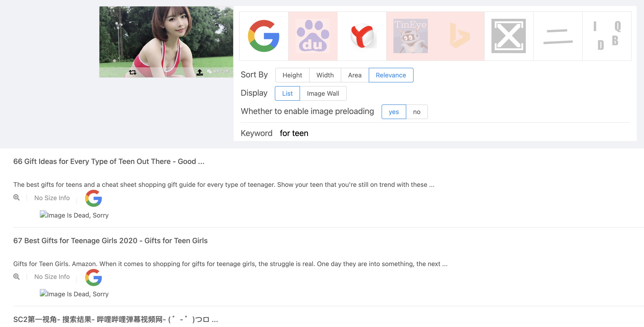Click the swap arrows icon on preview
This screenshot has height=327, width=644.
(133, 72)
